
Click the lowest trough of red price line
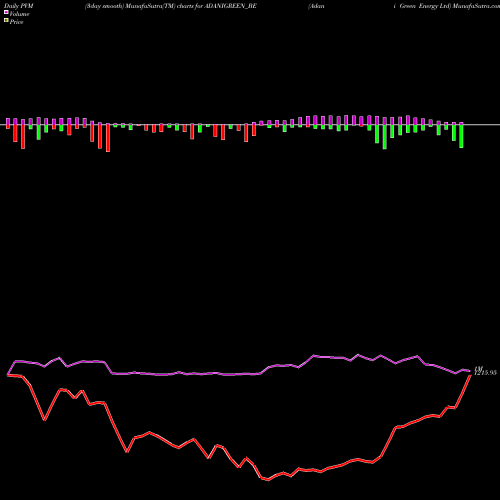point(269,480)
